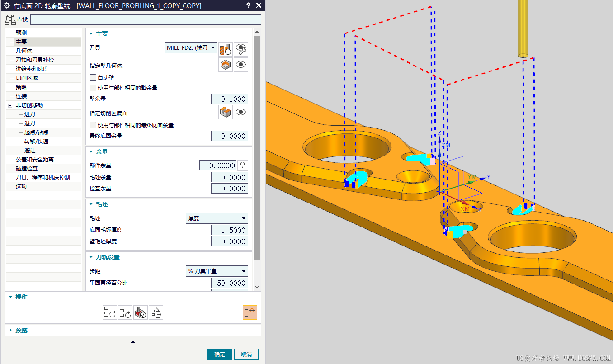Check 使用与部件相同的壁余量 option
The image size is (613, 364).
click(93, 88)
